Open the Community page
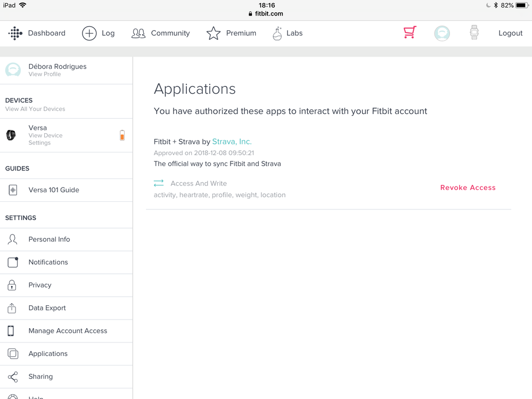The width and height of the screenshot is (532, 399). click(170, 33)
